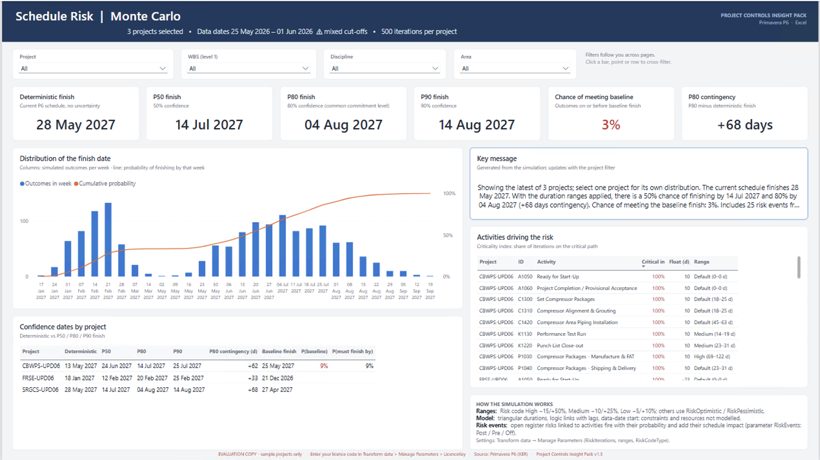Image resolution: width=820 pixels, height=460 pixels.
Task: Click the mixed cut-offs warning triangle icon
Action: (319, 32)
